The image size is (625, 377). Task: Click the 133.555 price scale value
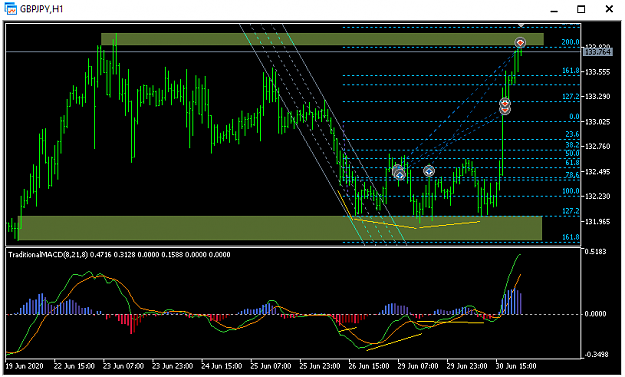click(x=597, y=72)
